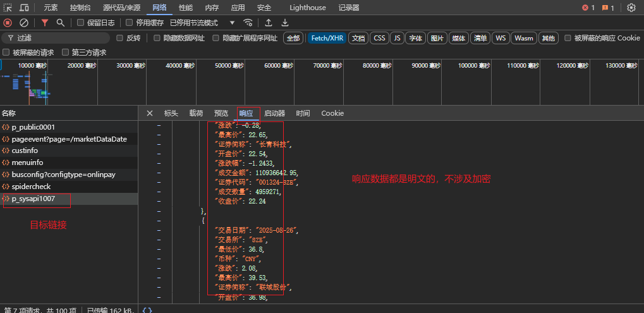
Task: Switch to the 安全 panel
Action: [264, 8]
